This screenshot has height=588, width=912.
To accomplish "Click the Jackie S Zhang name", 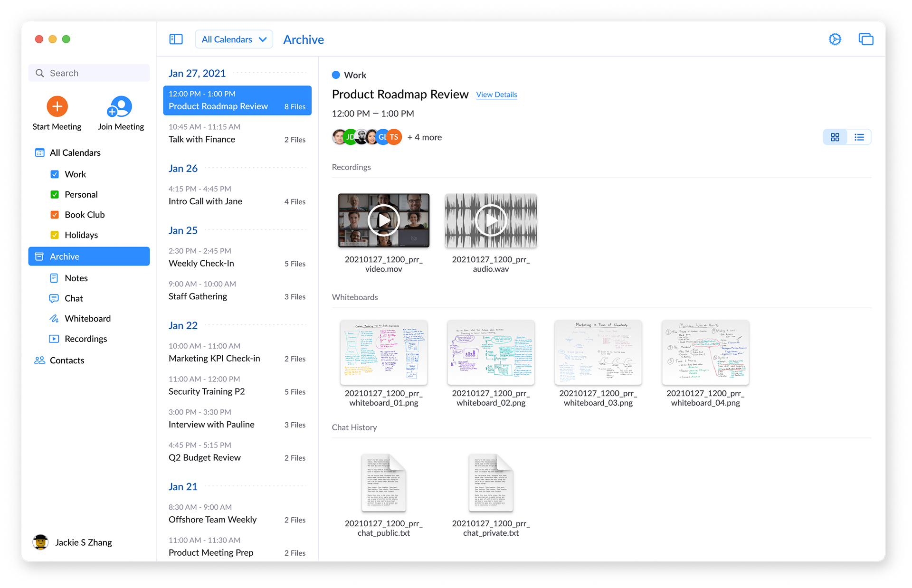I will [84, 542].
